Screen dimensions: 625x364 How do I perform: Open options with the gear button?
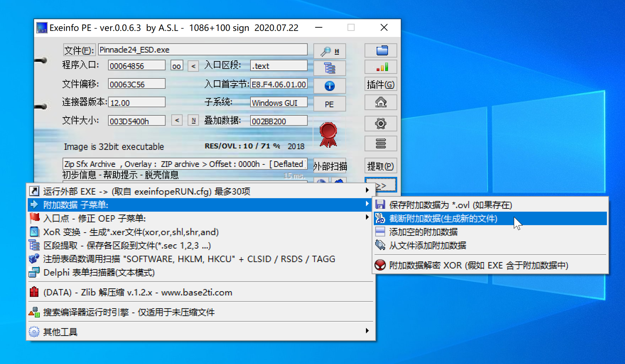tap(381, 124)
